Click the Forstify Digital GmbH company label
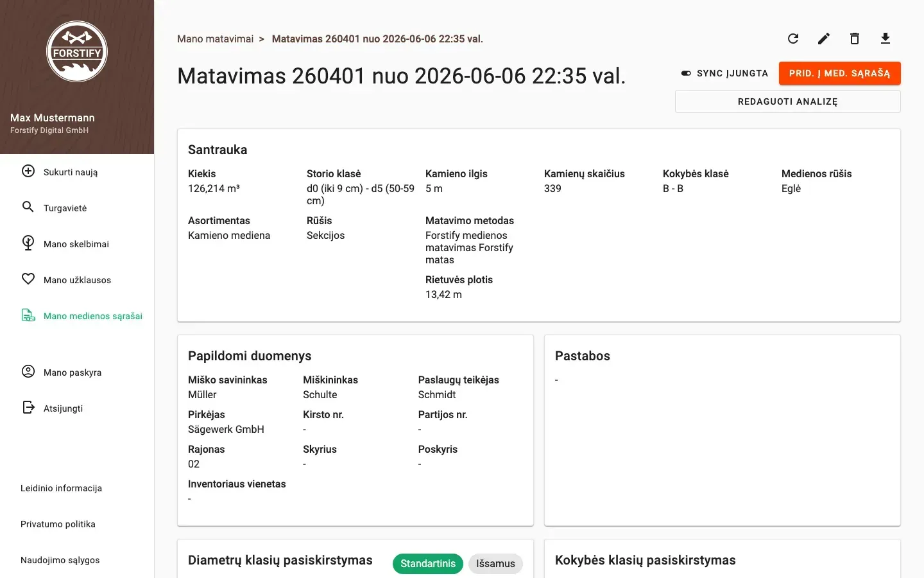Screen dimensions: 924x578 tap(49, 130)
